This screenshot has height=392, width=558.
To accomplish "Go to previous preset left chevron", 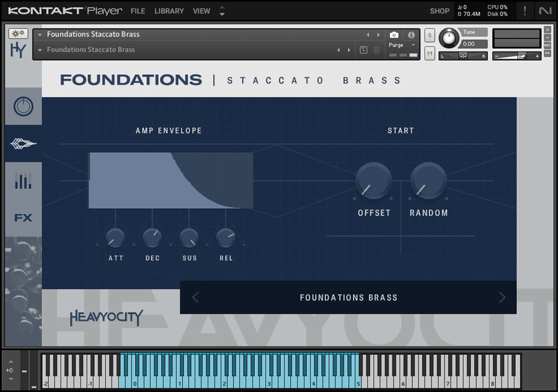I will [x=195, y=297].
